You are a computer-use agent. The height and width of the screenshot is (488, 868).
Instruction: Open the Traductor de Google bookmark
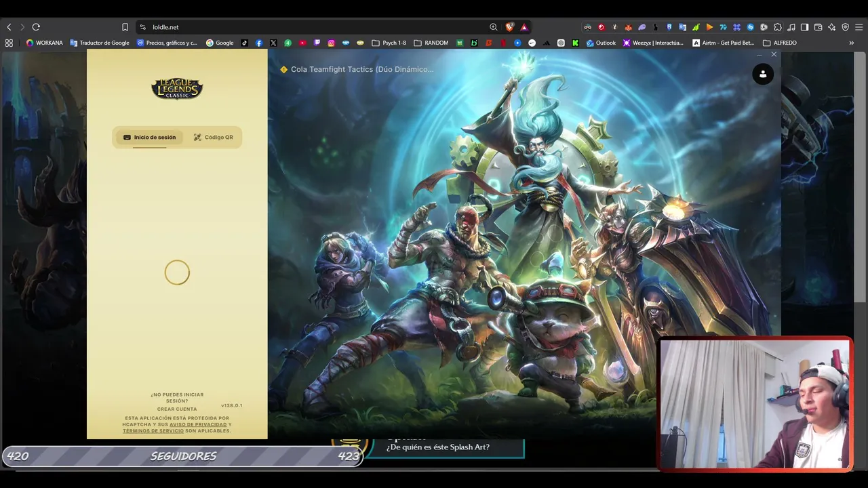point(100,43)
